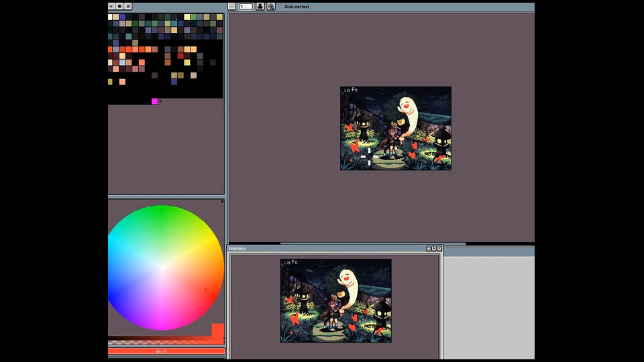Close the Preview window
Viewport: 644px width, 362px height.
tap(439, 248)
